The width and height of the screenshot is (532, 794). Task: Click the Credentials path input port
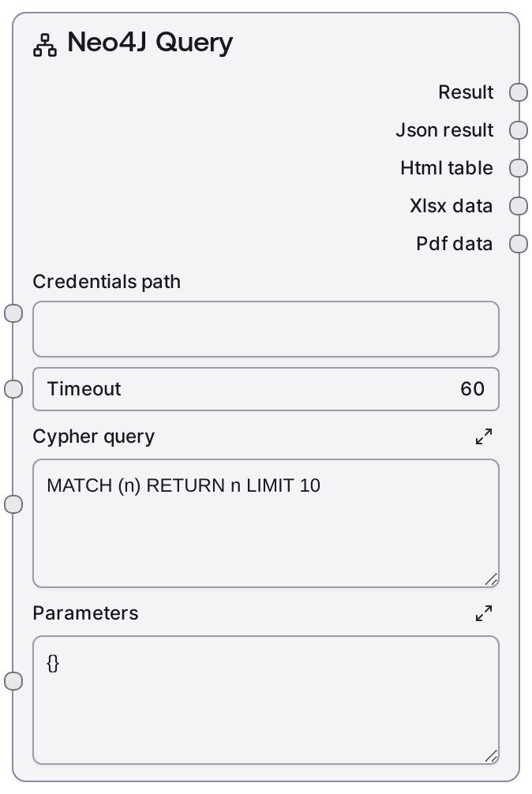point(14,313)
